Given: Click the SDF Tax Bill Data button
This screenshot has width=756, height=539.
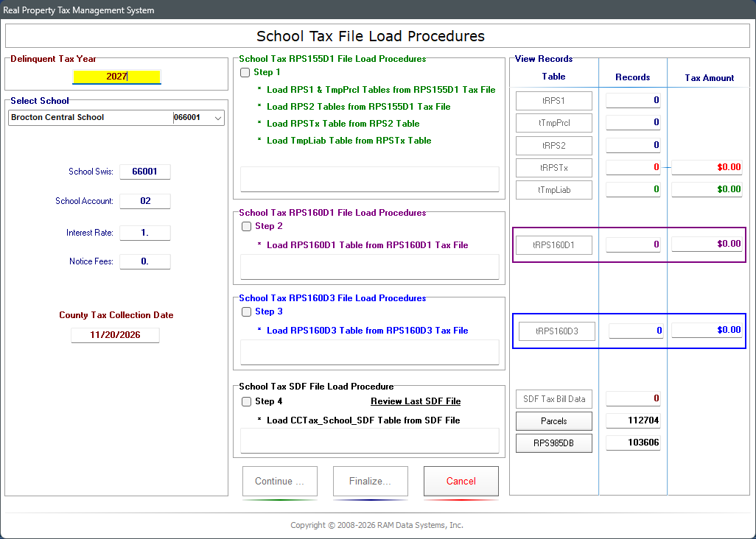Looking at the screenshot, I should [x=554, y=399].
